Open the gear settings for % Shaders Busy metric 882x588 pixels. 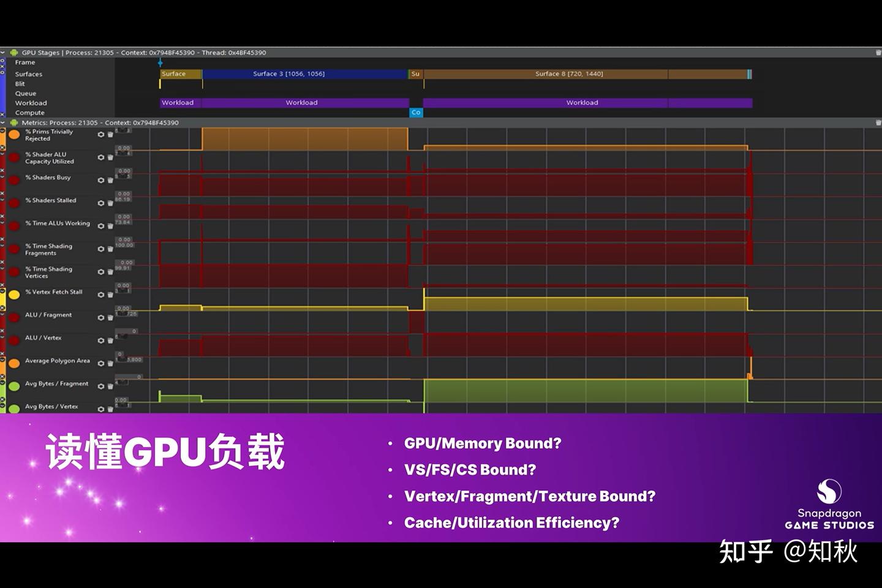(101, 180)
